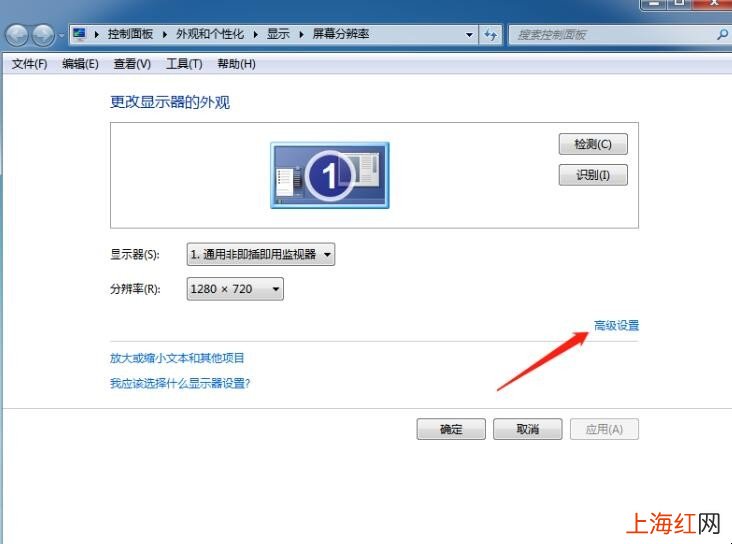732x544 pixels.
Task: Select monitor 1 thumbnail in preview
Action: pyautogui.click(x=330, y=176)
